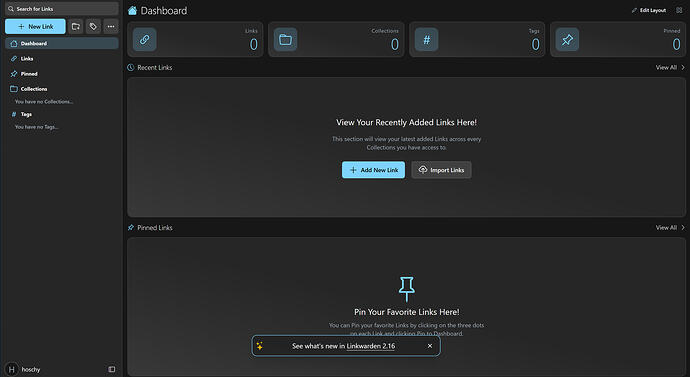Screen dimensions: 690x377
Task: Click the Dashboard home icon in header
Action: point(132,11)
